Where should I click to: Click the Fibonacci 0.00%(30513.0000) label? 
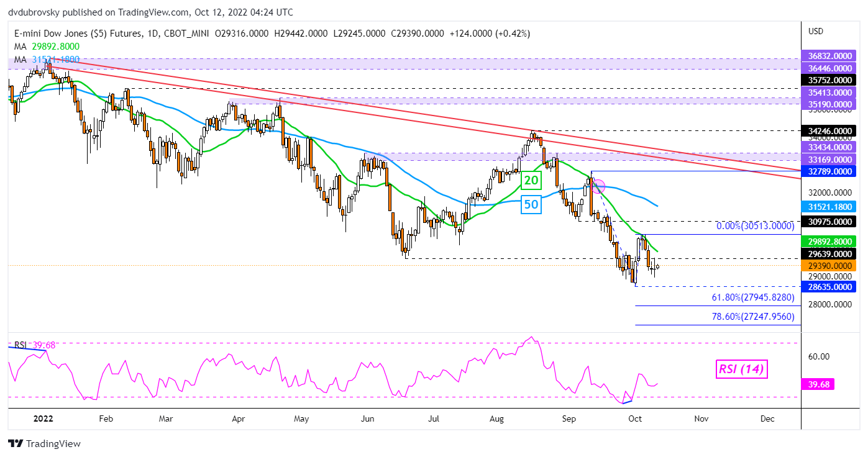[x=756, y=226]
